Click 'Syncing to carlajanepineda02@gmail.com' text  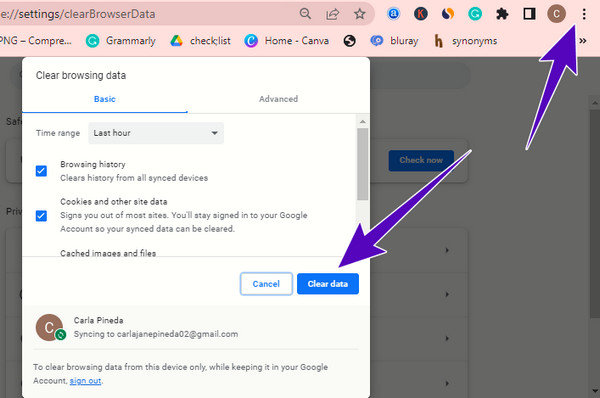(x=156, y=334)
